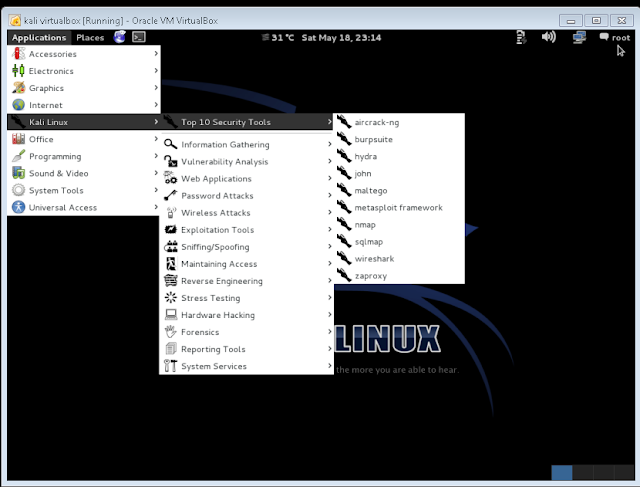Select the Kali Linux menu entry
The width and height of the screenshot is (640, 487).
point(84,122)
